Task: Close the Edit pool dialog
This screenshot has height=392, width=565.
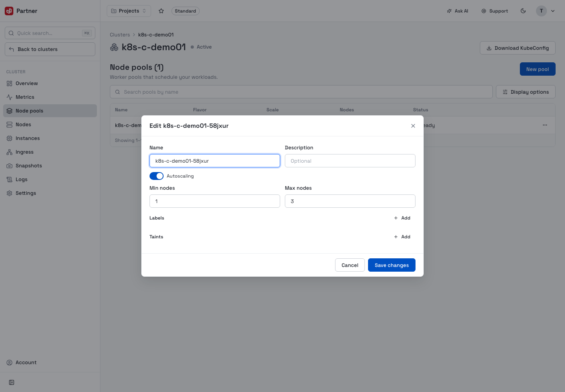Action: 413,126
